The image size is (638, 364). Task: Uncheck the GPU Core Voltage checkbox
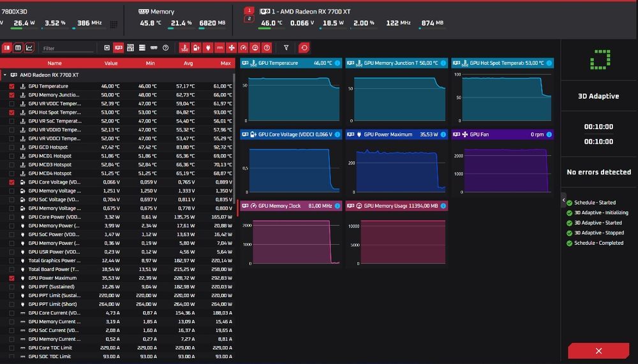click(11, 182)
